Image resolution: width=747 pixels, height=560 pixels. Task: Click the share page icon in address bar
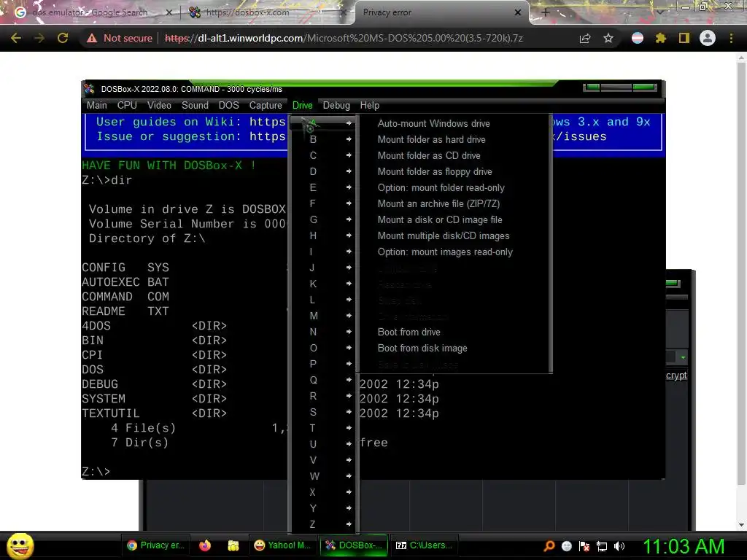pyautogui.click(x=585, y=38)
